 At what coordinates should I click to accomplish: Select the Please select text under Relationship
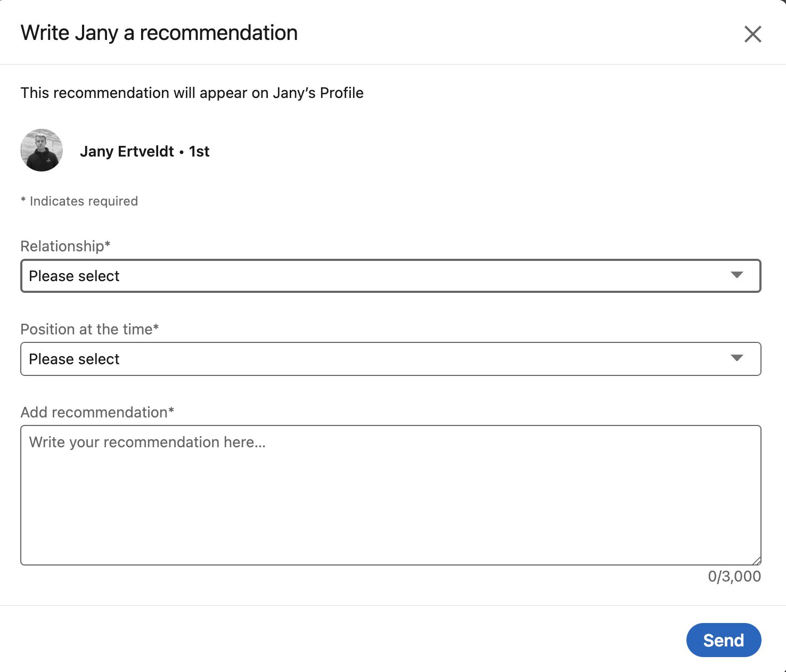[75, 276]
